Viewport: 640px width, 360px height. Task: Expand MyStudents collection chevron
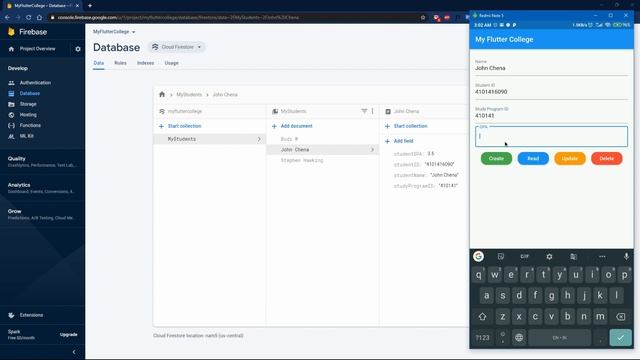tap(259, 139)
